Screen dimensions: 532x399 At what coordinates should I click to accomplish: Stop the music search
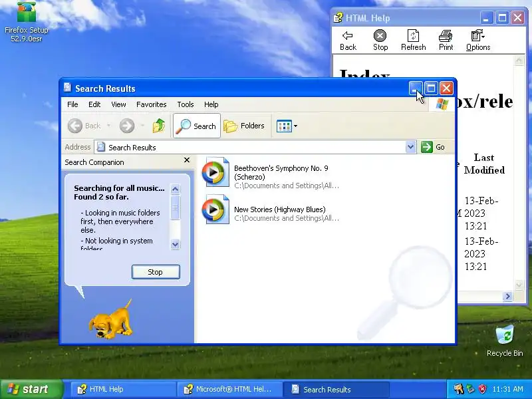click(156, 272)
